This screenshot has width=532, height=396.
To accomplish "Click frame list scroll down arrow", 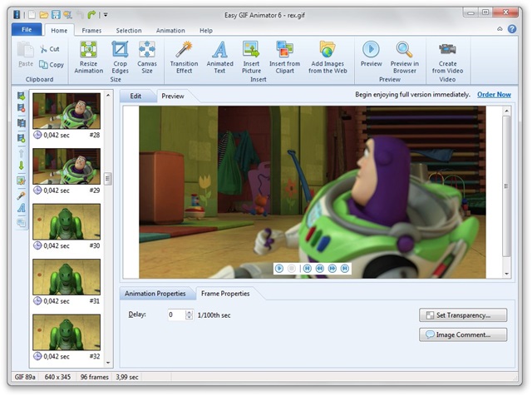I will click(x=108, y=363).
